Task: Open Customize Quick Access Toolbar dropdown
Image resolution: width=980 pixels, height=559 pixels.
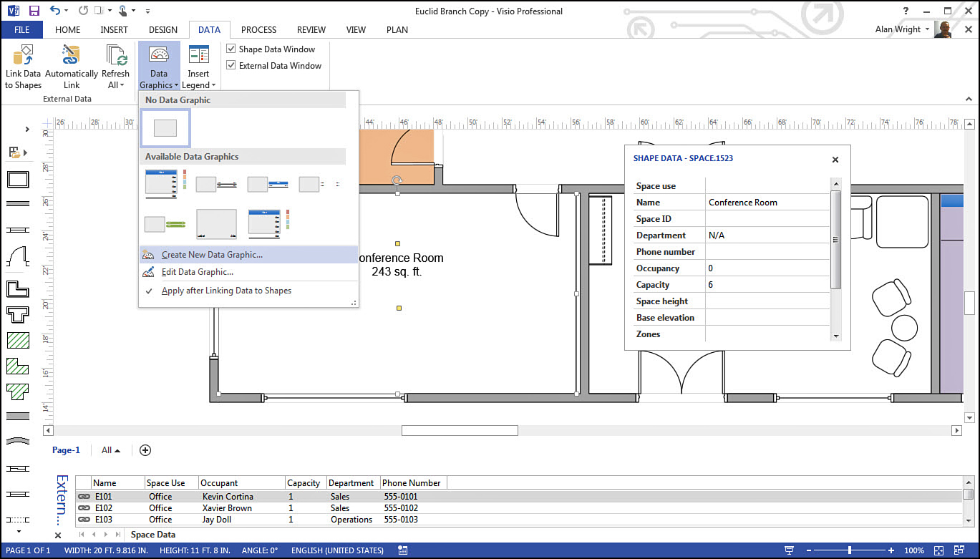Action: click(148, 11)
